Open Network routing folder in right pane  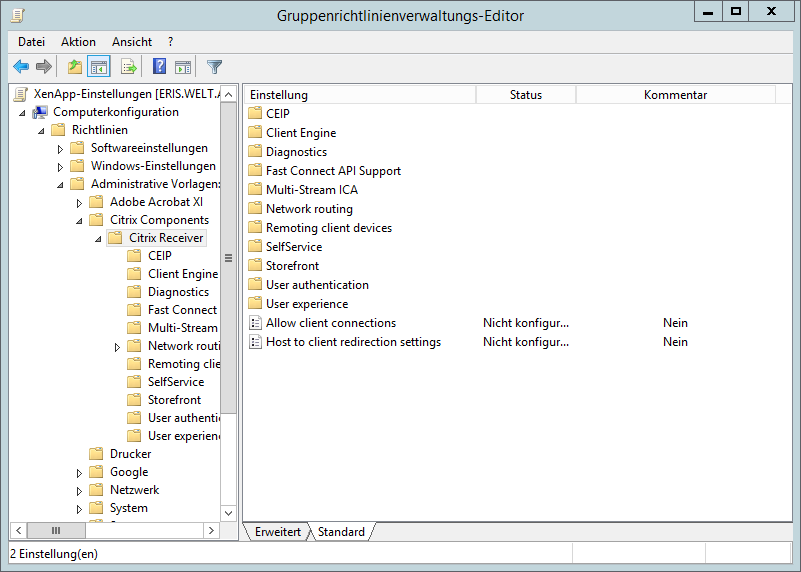(x=309, y=208)
